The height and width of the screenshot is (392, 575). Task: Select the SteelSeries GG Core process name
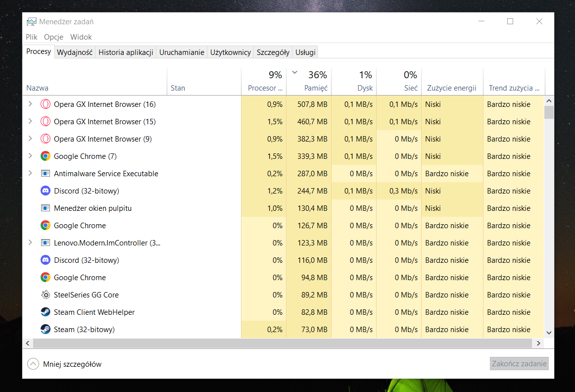point(86,295)
